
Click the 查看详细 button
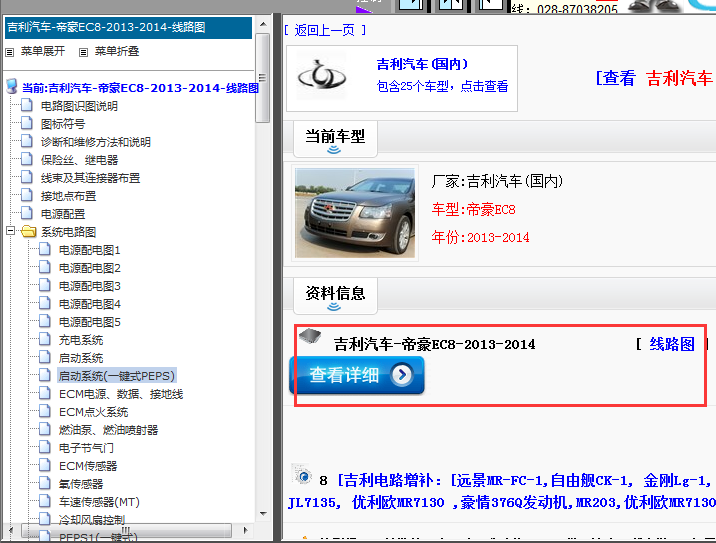pos(357,375)
